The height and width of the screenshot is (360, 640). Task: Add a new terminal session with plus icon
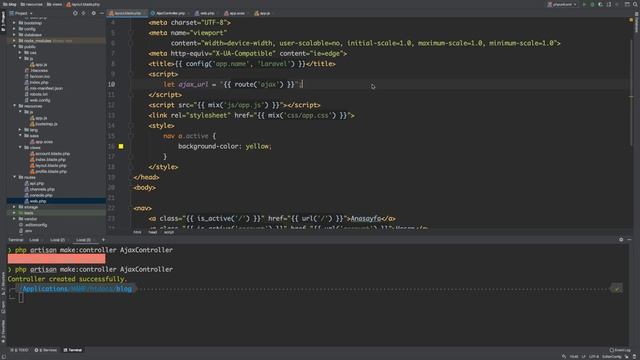[103, 240]
